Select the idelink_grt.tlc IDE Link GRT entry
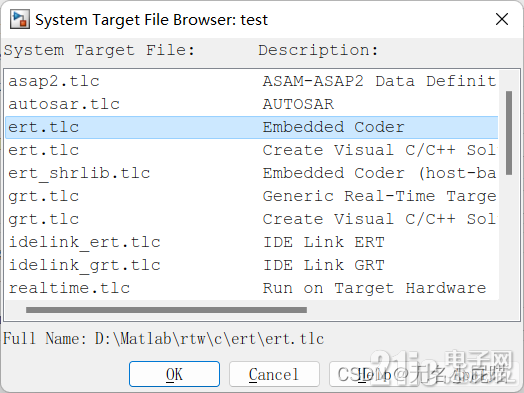 tap(252, 266)
